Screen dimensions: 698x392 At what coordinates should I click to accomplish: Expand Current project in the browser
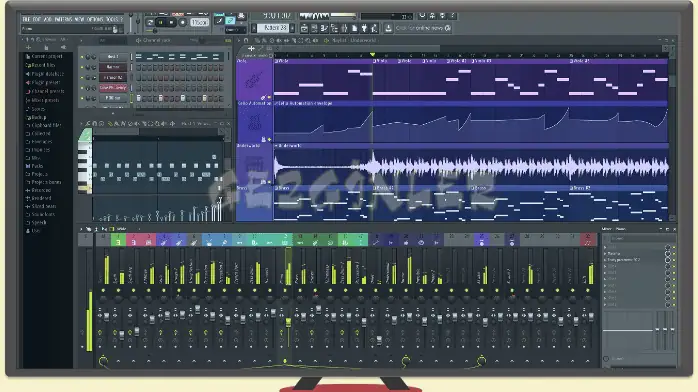44,57
